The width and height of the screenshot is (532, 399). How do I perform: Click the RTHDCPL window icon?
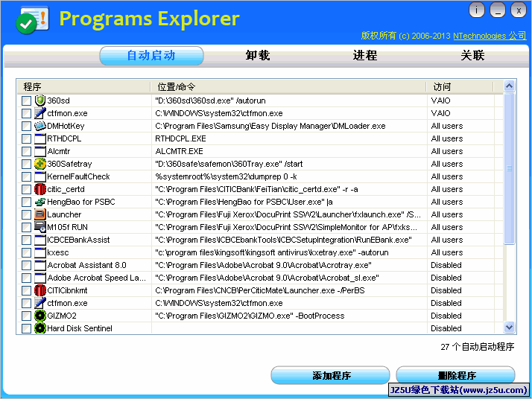tap(40, 138)
